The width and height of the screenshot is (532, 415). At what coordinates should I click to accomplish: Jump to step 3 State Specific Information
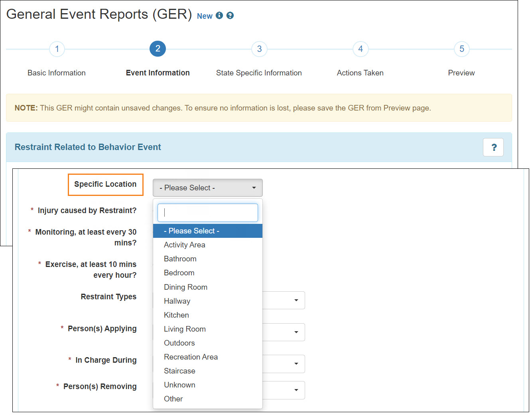click(259, 49)
